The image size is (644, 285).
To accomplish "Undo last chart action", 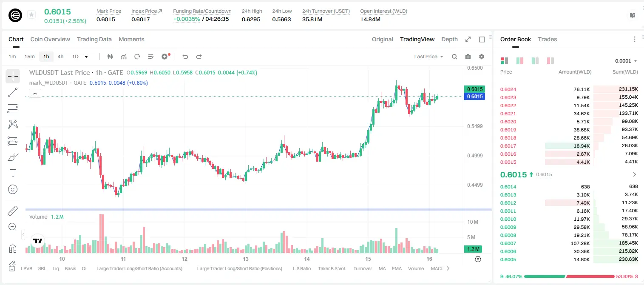I will click(185, 57).
